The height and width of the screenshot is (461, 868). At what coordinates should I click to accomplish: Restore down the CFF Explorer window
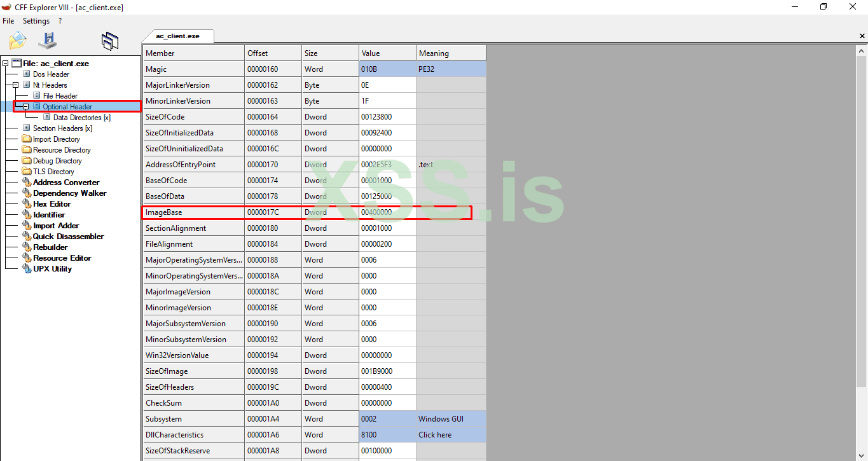823,7
